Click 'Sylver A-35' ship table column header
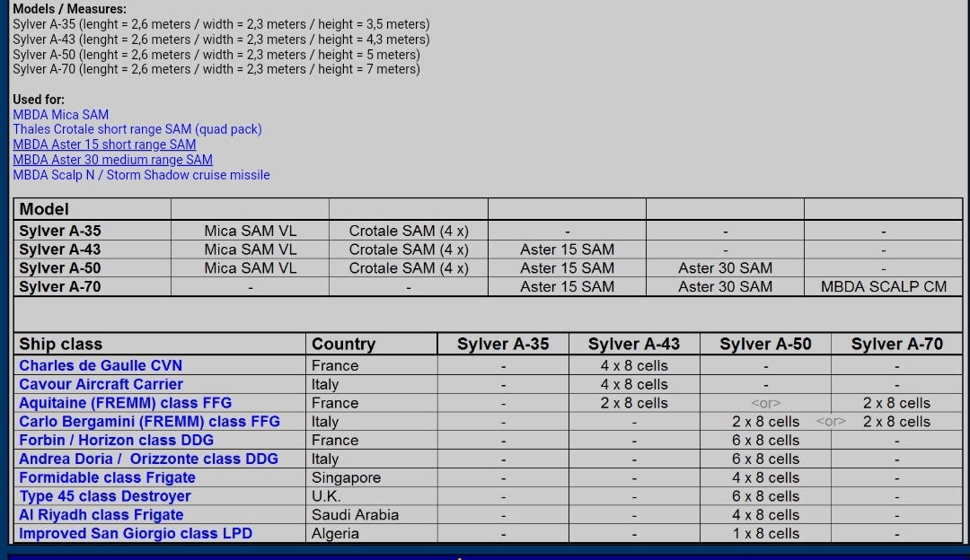The image size is (970, 560). click(503, 344)
